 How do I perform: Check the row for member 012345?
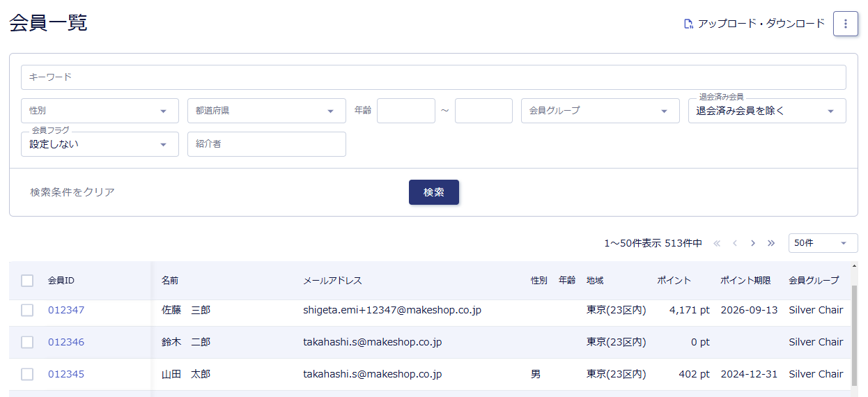(x=27, y=374)
